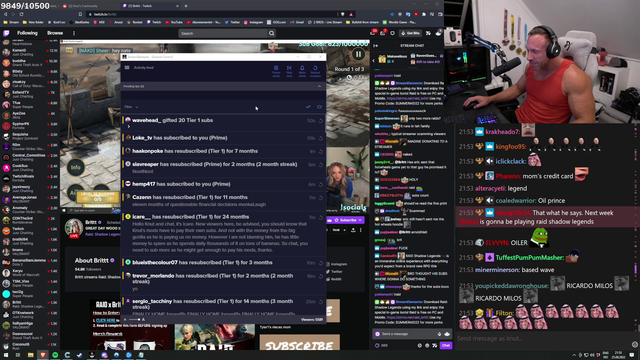The height and width of the screenshot is (360, 640).
Task: Click Send message as knut field
Action: (543, 338)
